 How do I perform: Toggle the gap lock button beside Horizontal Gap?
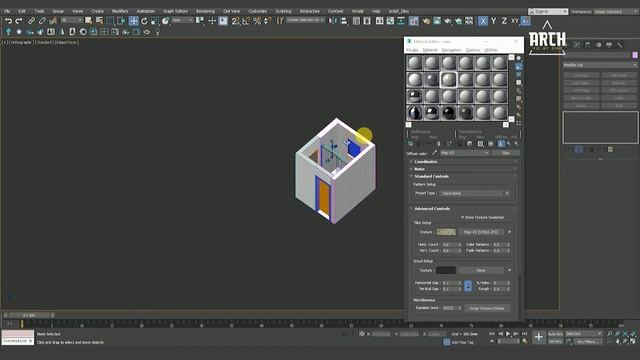tap(468, 286)
